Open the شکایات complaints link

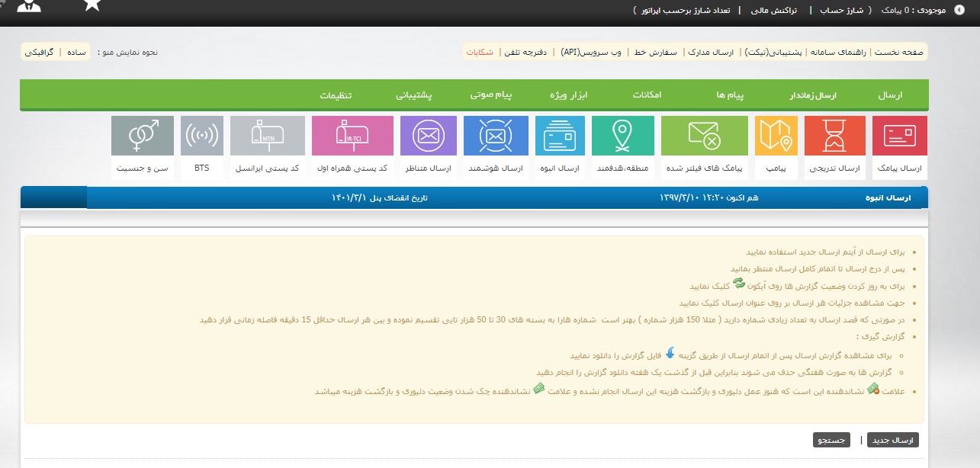pyautogui.click(x=479, y=53)
